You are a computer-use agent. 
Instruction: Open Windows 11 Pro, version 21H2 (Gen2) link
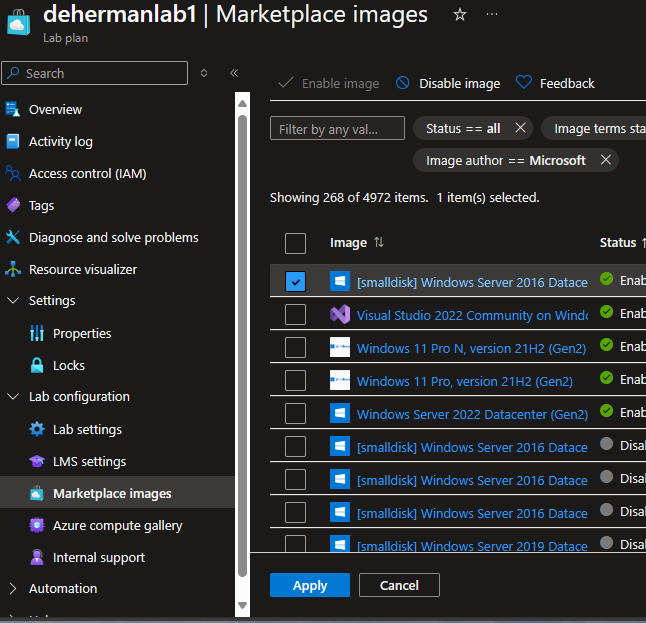[465, 381]
